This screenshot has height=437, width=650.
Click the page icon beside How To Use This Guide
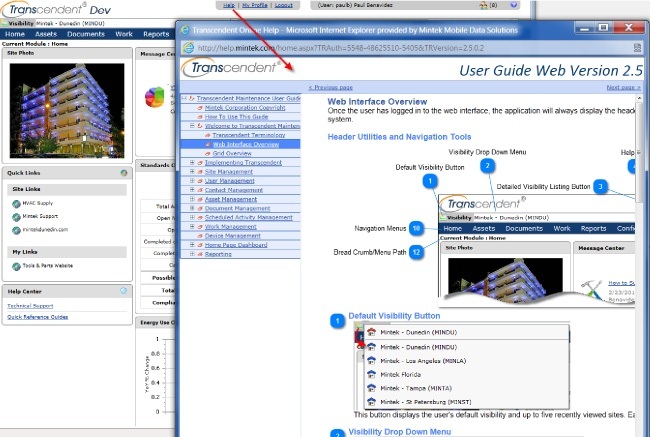pyautogui.click(x=200, y=117)
